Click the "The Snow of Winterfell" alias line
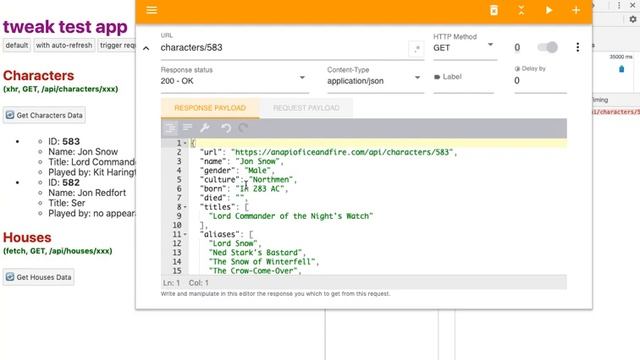This screenshot has height=360, width=640. (x=262, y=262)
